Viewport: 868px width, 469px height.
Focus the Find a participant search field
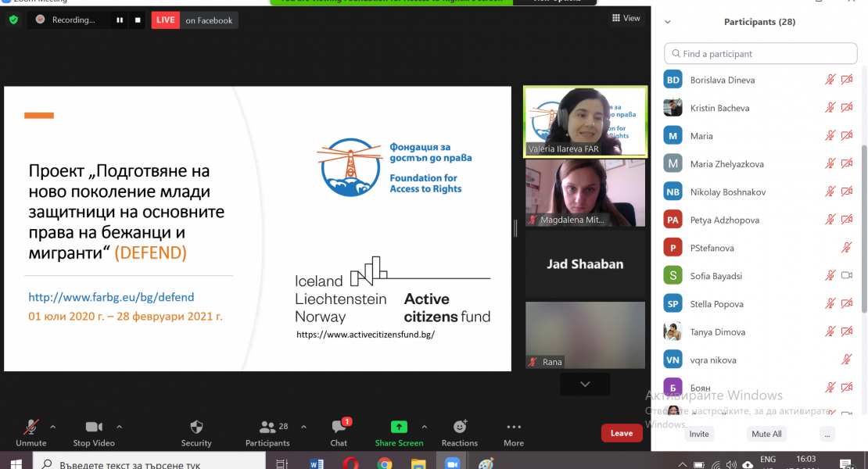click(761, 54)
